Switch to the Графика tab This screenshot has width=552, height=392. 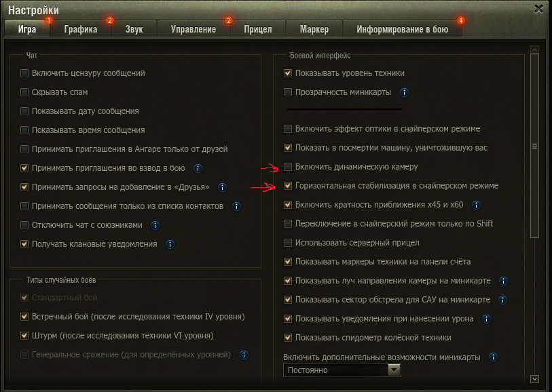pyautogui.click(x=81, y=28)
